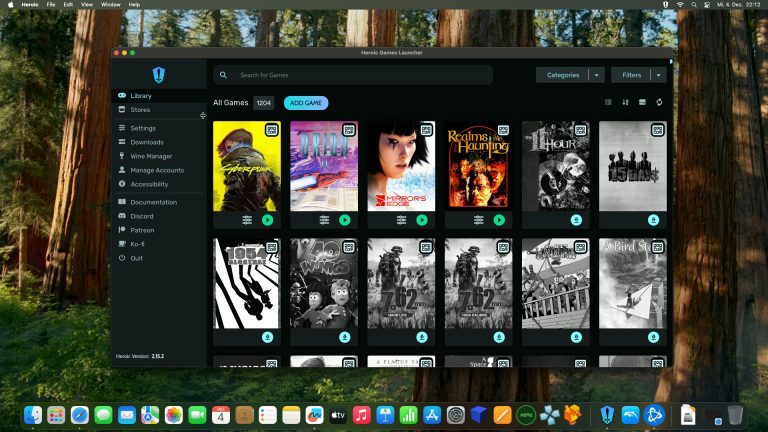This screenshot has width=768, height=432.
Task: Click the Heroic Version 2.15.2 text
Action: pos(140,356)
